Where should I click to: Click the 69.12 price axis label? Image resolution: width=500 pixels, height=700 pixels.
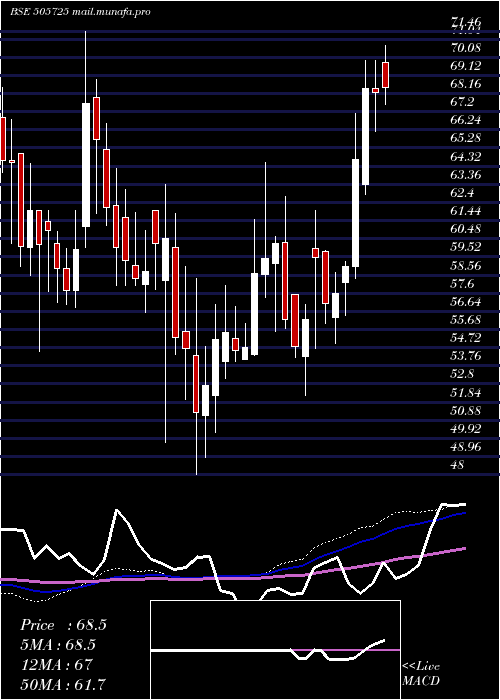coord(466,66)
